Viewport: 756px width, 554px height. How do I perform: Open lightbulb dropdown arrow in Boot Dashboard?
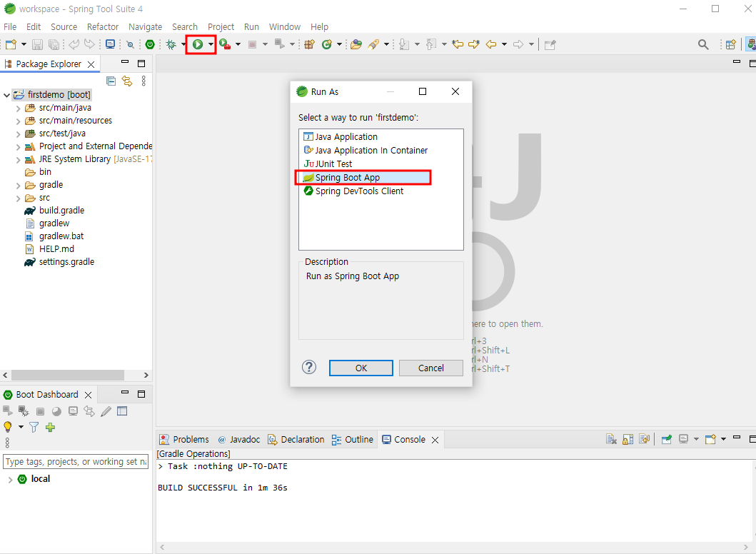(21, 427)
